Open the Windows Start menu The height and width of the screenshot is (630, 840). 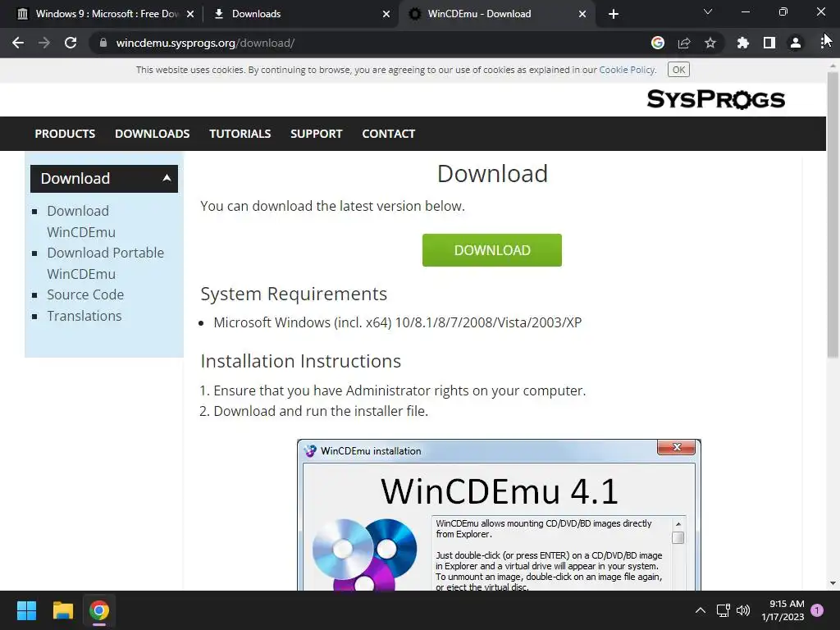pyautogui.click(x=26, y=610)
